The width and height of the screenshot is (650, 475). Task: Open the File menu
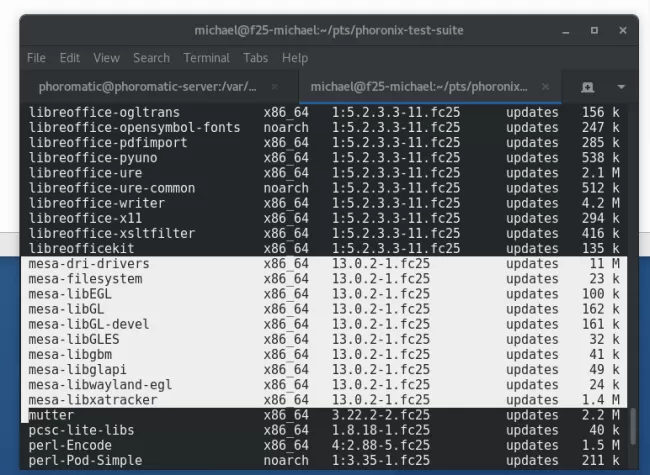36,58
